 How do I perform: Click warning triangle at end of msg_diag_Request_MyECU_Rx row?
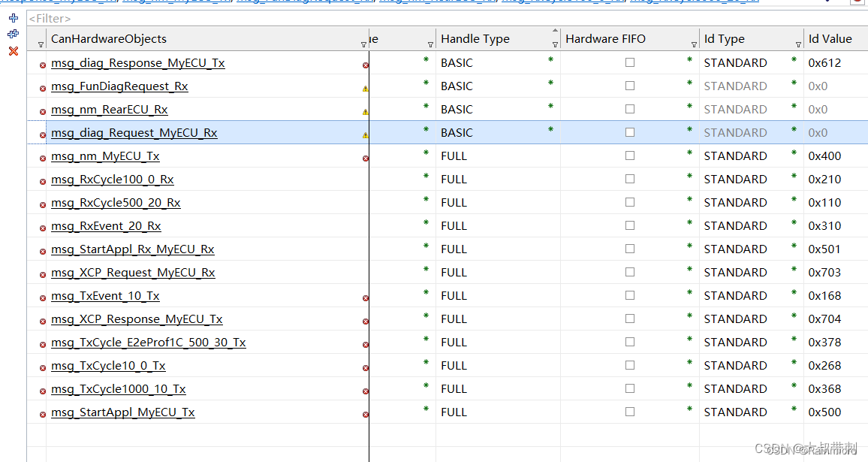366,135
